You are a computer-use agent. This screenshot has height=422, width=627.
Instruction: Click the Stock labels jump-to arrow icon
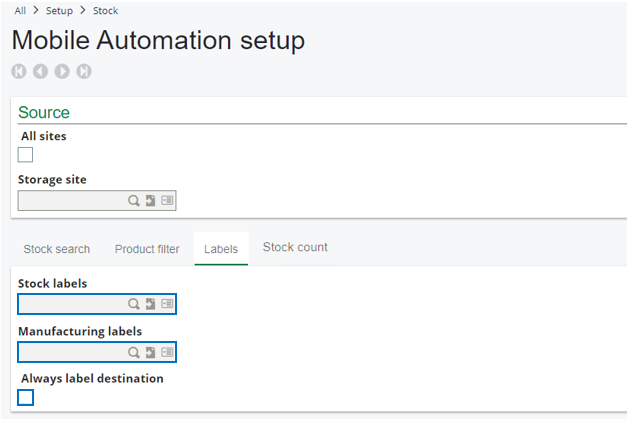tap(150, 304)
